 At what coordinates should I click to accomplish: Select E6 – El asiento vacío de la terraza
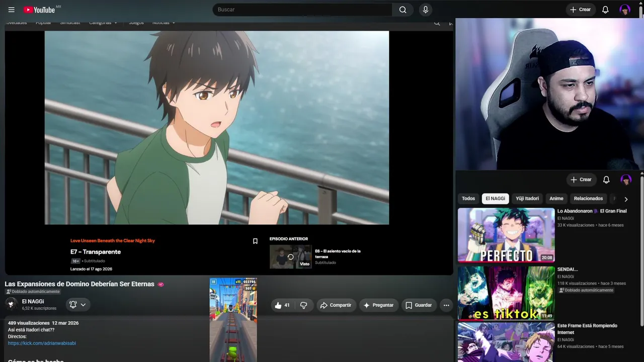(x=338, y=254)
